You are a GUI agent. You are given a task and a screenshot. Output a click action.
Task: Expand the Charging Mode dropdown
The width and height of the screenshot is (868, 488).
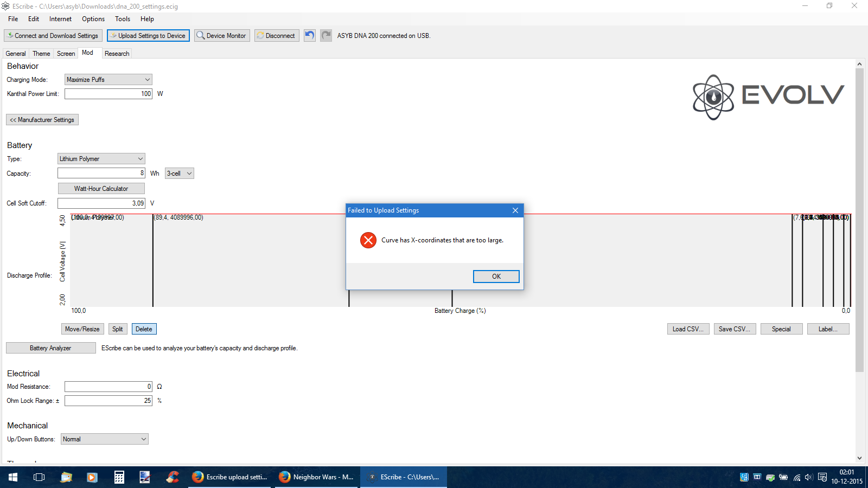point(108,80)
